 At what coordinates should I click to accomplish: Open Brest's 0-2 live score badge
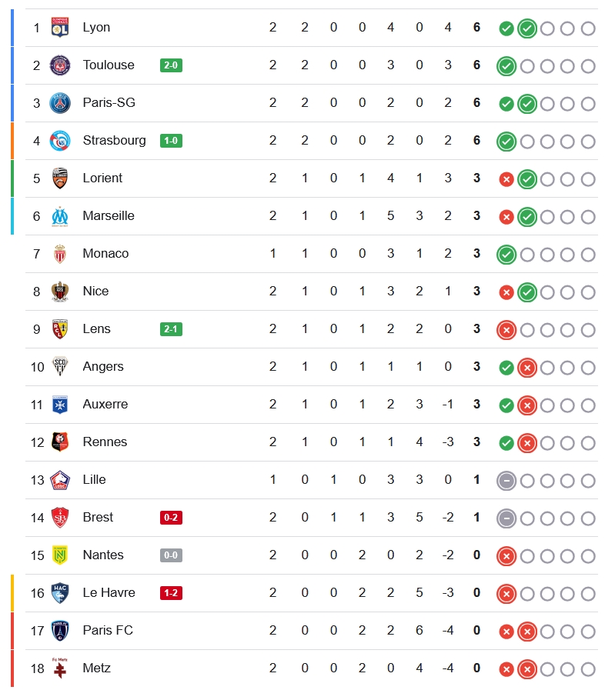click(x=171, y=518)
